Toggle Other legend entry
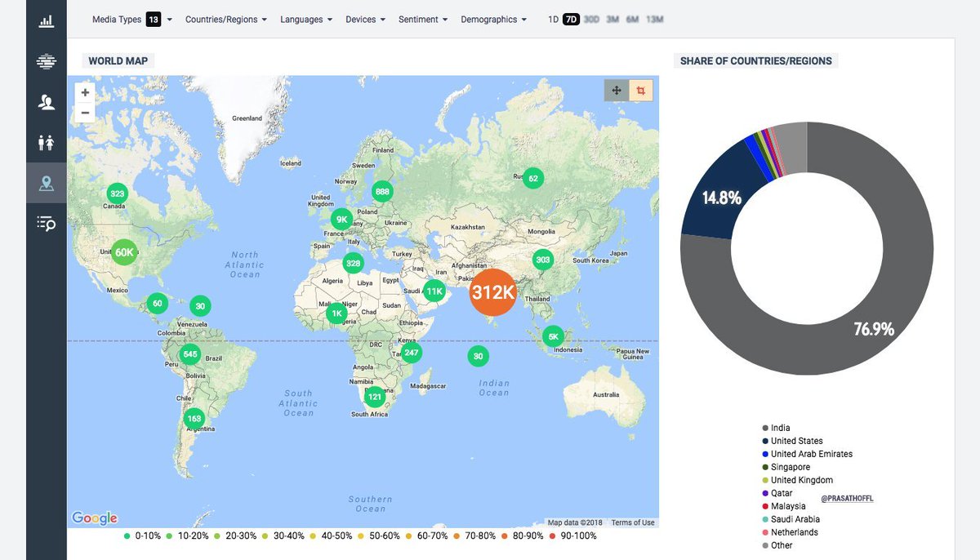980x560 pixels. click(777, 545)
